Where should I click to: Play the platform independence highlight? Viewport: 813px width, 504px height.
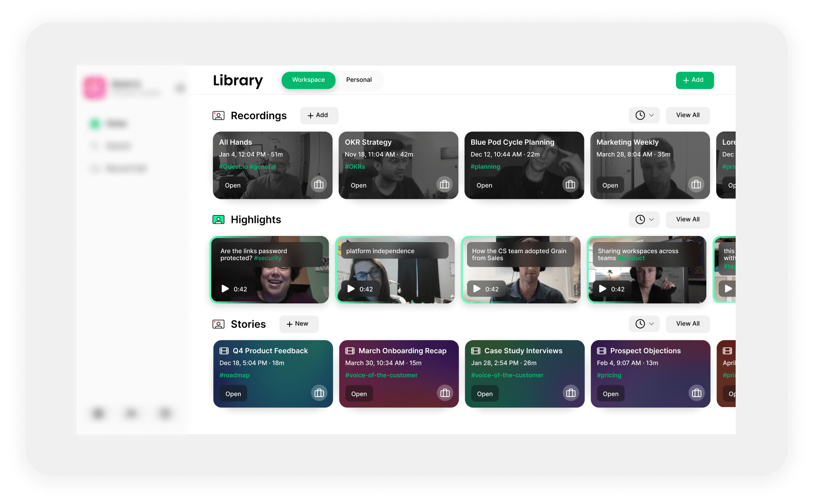click(x=351, y=289)
